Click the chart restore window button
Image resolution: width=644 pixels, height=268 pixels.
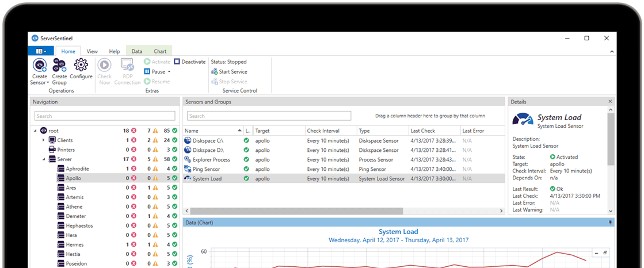[604, 252]
